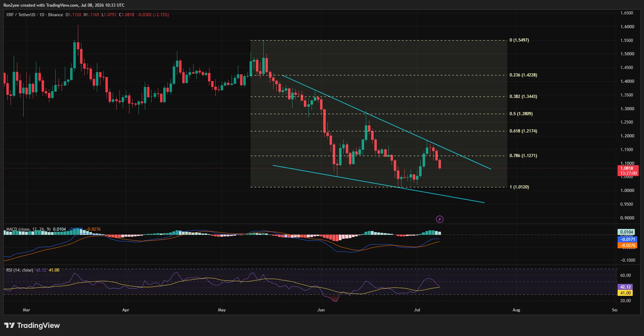Screen dimensions: 644x336
Task: Click the open price value O1.1120
Action: click(x=73, y=15)
